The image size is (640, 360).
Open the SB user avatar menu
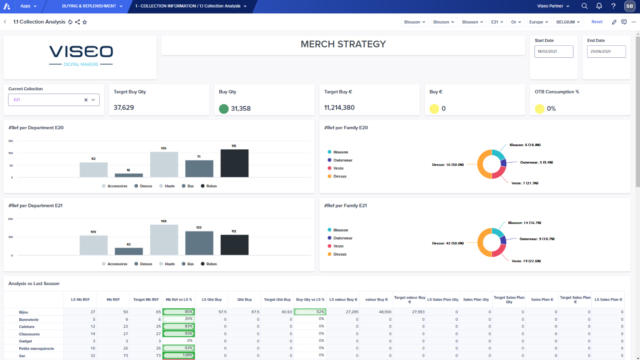[x=629, y=6]
